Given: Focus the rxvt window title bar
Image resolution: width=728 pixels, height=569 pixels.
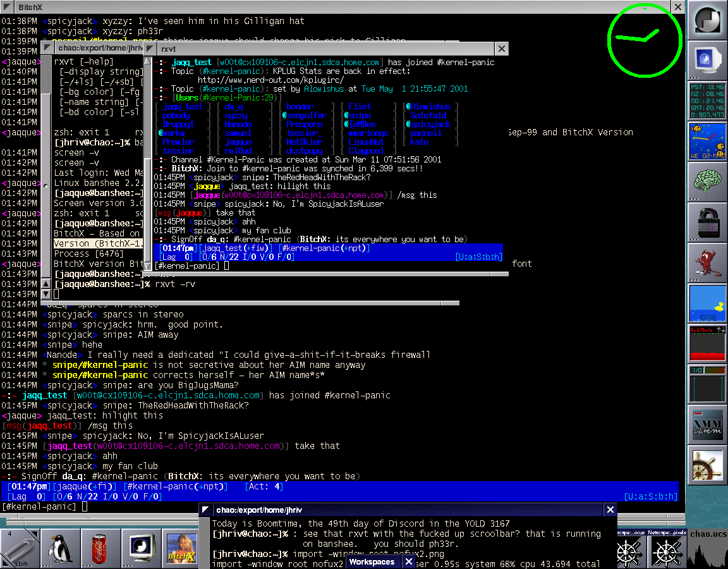Looking at the screenshot, I should (x=326, y=48).
